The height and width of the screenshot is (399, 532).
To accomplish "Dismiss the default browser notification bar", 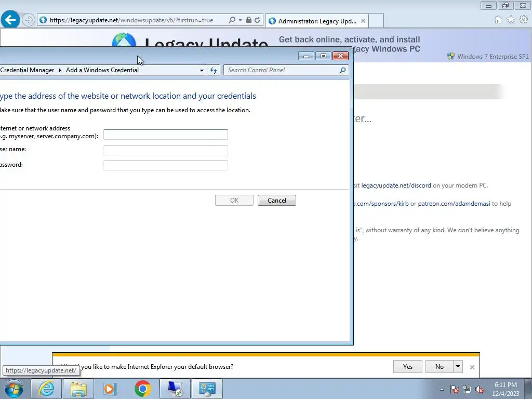I will (472, 367).
